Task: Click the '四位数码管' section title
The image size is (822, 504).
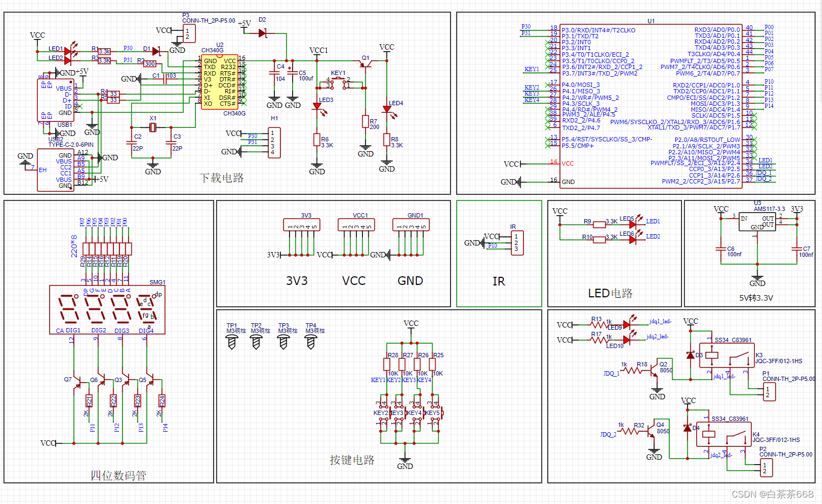Action: click(x=118, y=475)
